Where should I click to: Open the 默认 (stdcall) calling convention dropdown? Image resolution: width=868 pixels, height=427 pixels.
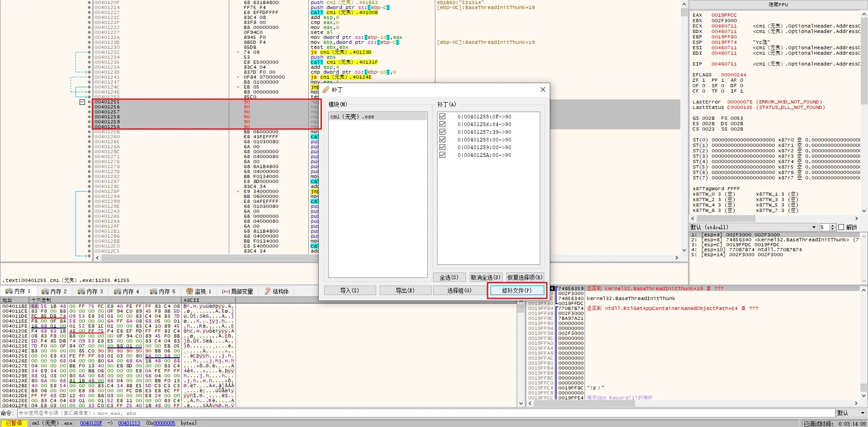click(x=753, y=227)
